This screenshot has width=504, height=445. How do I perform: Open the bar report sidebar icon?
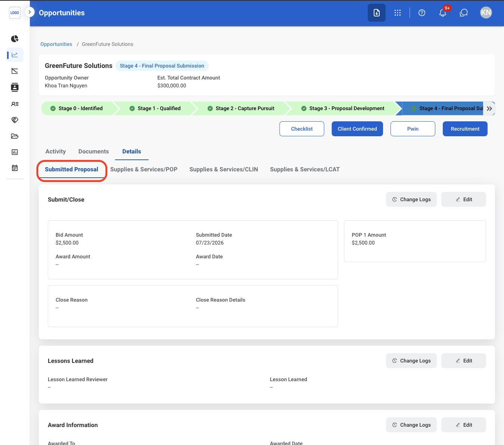coord(15,152)
